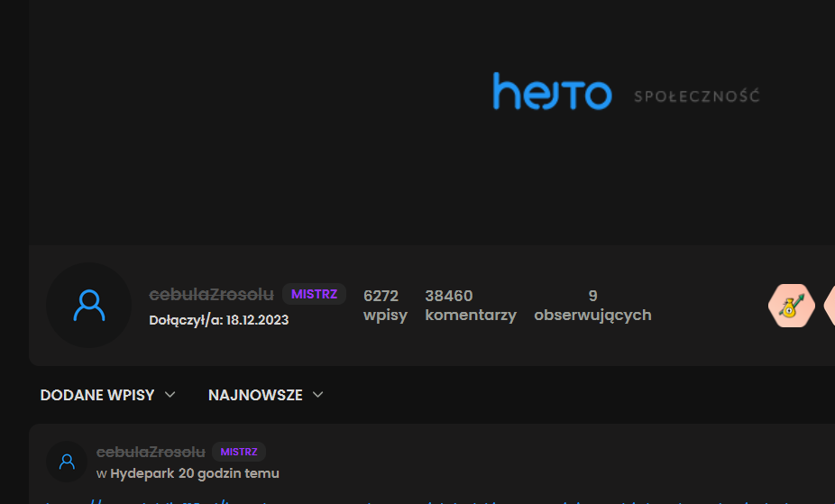
Task: Click the SPOŁECZNOŚĆ label beside the logo
Action: pos(696,96)
